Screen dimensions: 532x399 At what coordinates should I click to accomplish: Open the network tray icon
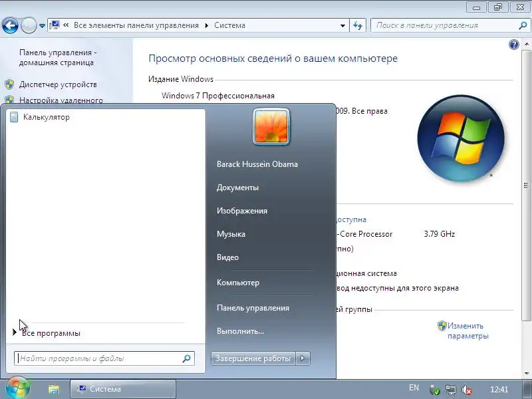point(451,390)
